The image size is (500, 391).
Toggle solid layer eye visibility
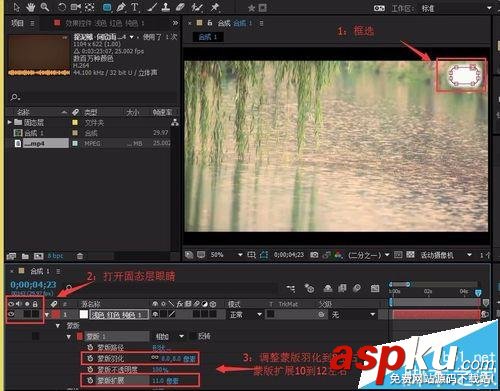11,314
